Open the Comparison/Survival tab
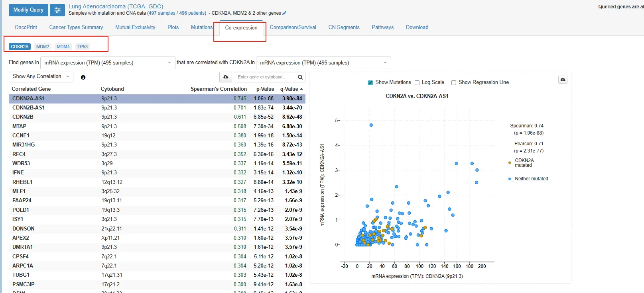 coord(293,27)
